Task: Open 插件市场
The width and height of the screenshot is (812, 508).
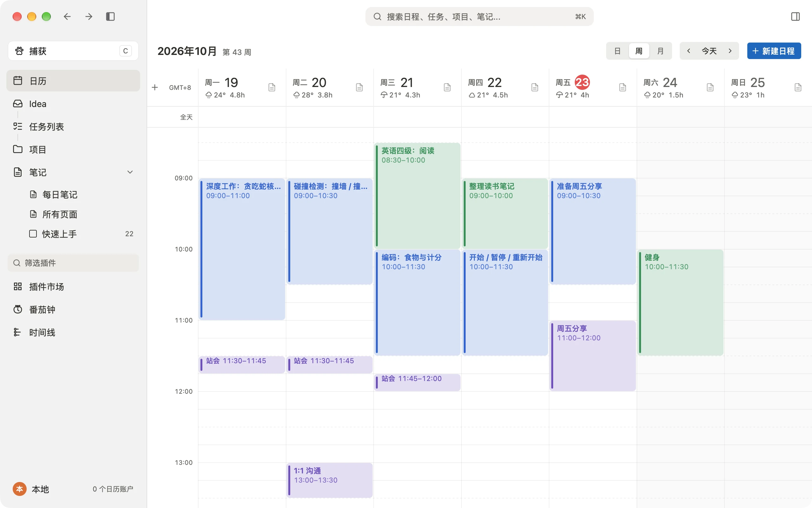Action: point(73,287)
